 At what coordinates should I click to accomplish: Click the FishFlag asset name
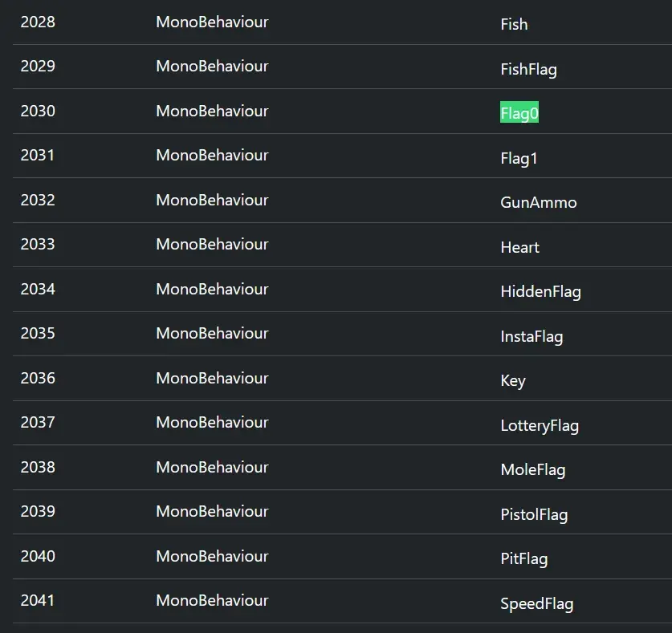tap(528, 69)
